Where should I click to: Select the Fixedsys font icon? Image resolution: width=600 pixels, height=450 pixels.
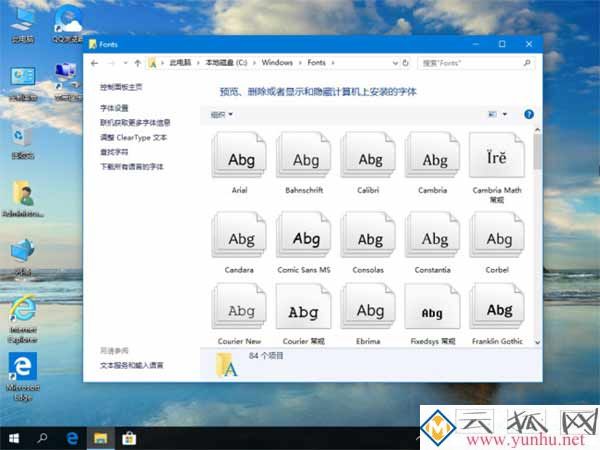(x=432, y=306)
